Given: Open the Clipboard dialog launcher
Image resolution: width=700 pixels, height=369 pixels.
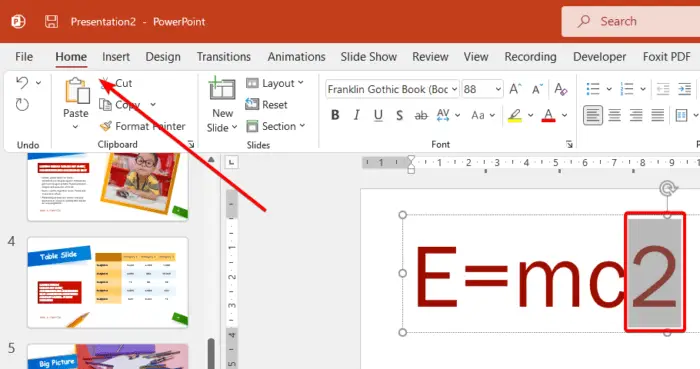Looking at the screenshot, I should click(191, 145).
